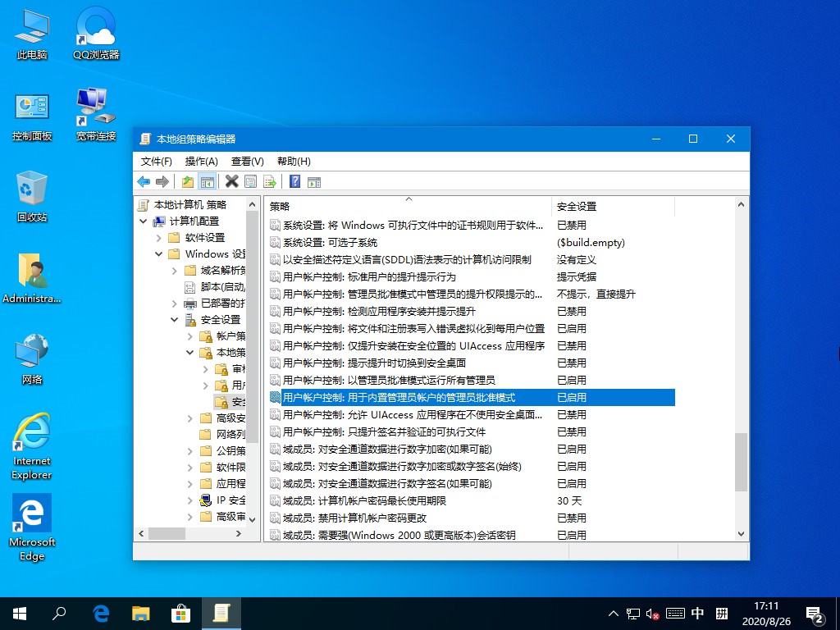Open Properties via the toolbar icon
This screenshot has height=630, width=840.
[250, 181]
